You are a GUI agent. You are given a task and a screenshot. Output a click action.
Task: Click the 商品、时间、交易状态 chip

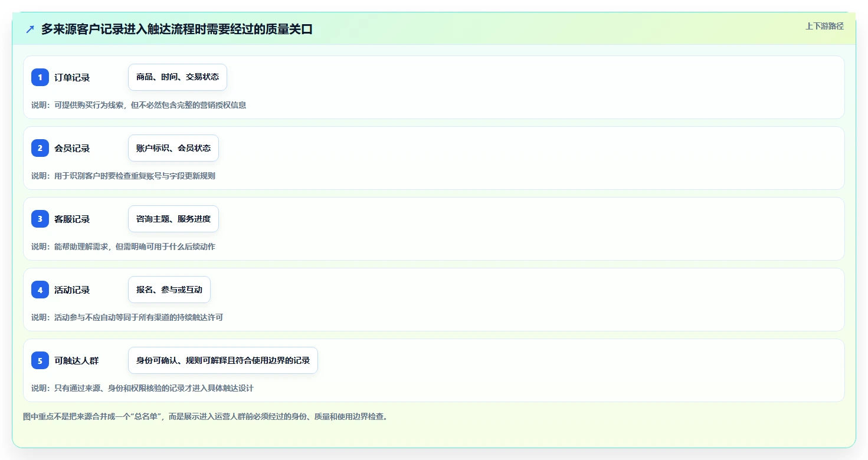pyautogui.click(x=178, y=77)
